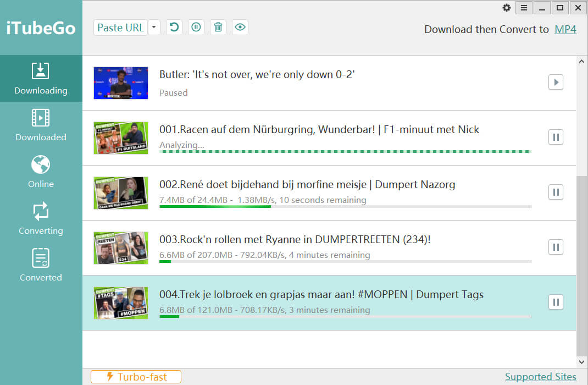Open the Supported Sites link
This screenshot has height=385, width=588.
coord(540,376)
